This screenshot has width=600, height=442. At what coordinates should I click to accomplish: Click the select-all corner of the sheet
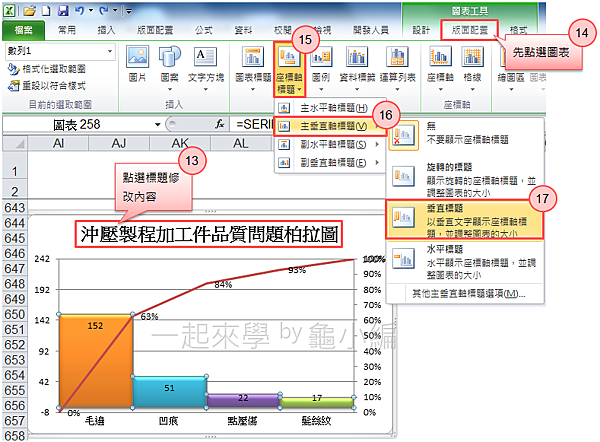[x=15, y=144]
